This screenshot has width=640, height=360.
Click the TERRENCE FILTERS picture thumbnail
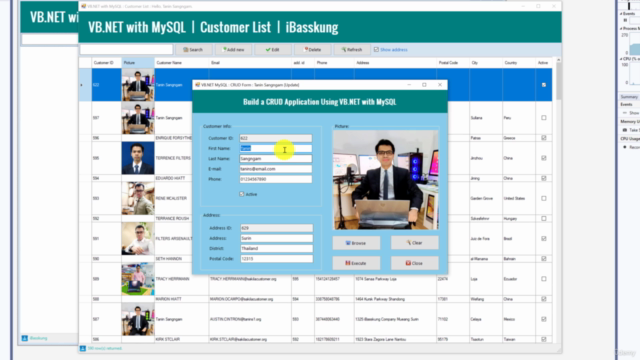click(x=138, y=158)
